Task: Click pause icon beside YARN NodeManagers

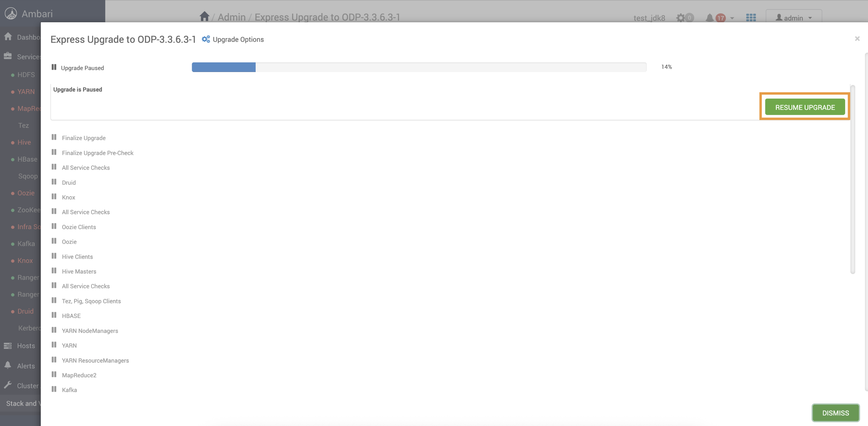Action: tap(54, 330)
